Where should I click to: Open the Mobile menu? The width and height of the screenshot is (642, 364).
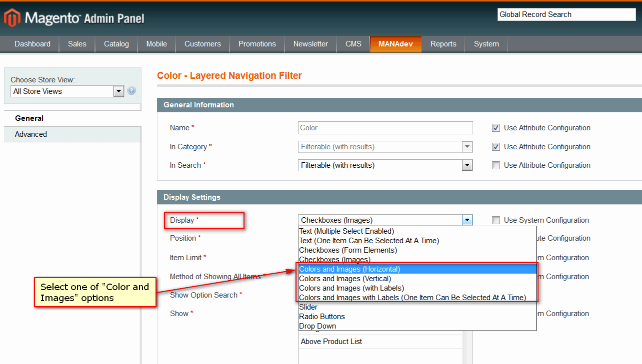pos(156,44)
